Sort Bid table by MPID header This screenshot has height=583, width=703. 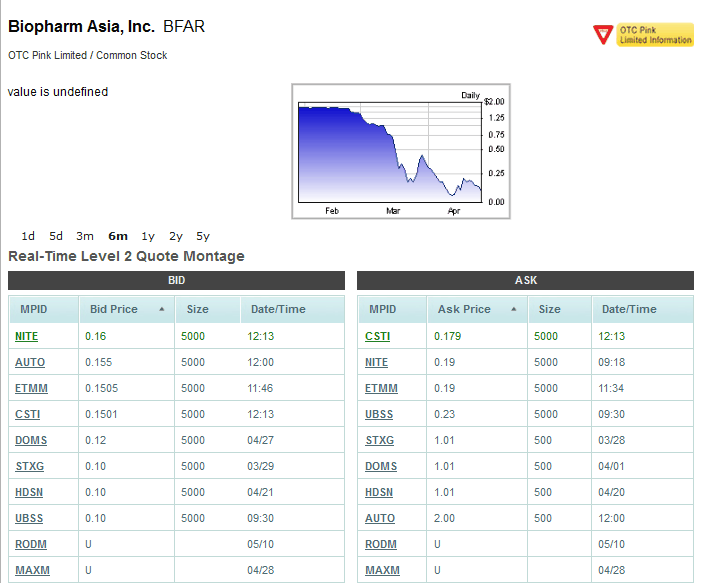[32, 310]
